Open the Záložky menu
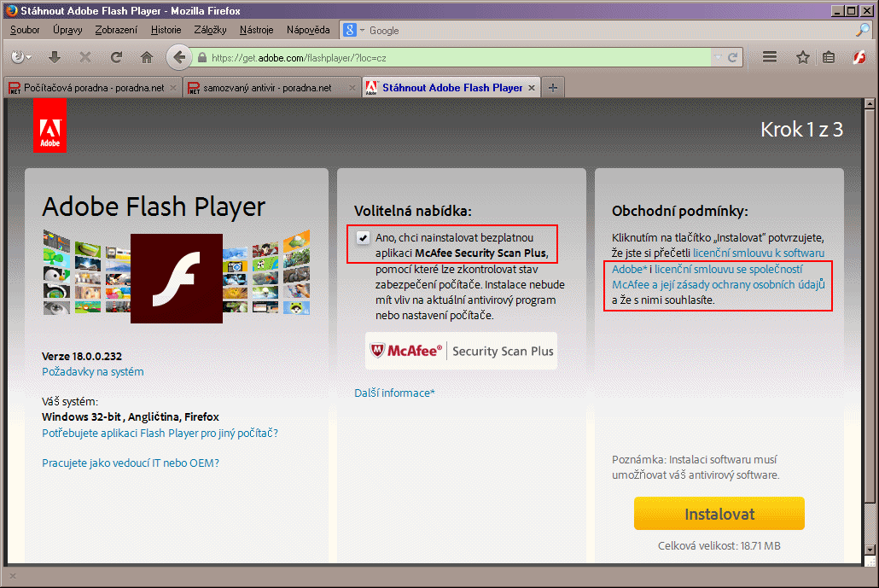Viewport: 879px width, 588px height. pos(210,30)
